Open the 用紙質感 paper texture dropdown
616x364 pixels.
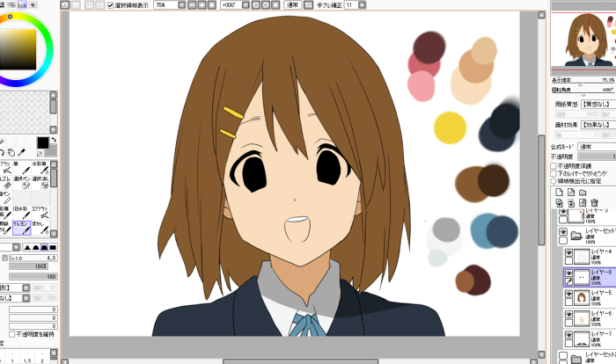pyautogui.click(x=598, y=104)
